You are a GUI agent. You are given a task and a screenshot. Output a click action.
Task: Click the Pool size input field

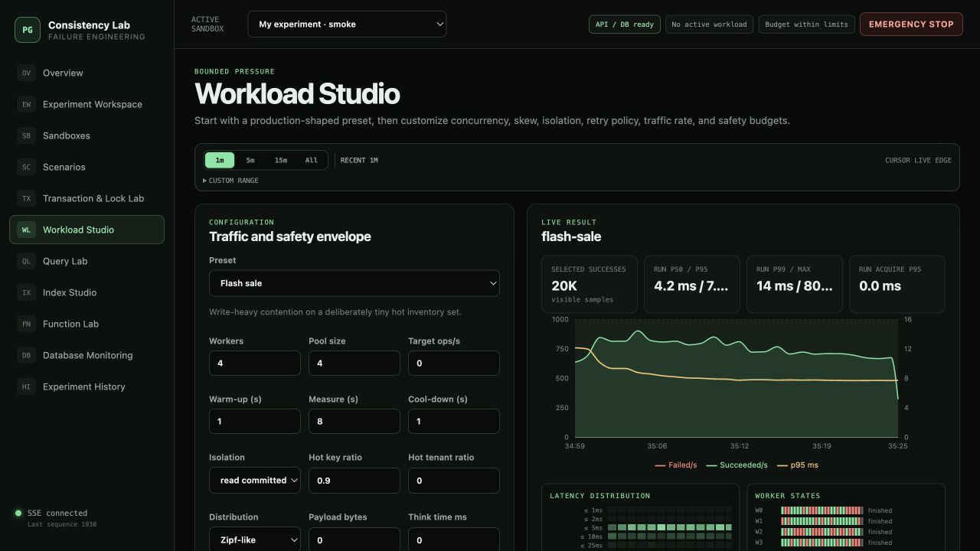point(354,363)
